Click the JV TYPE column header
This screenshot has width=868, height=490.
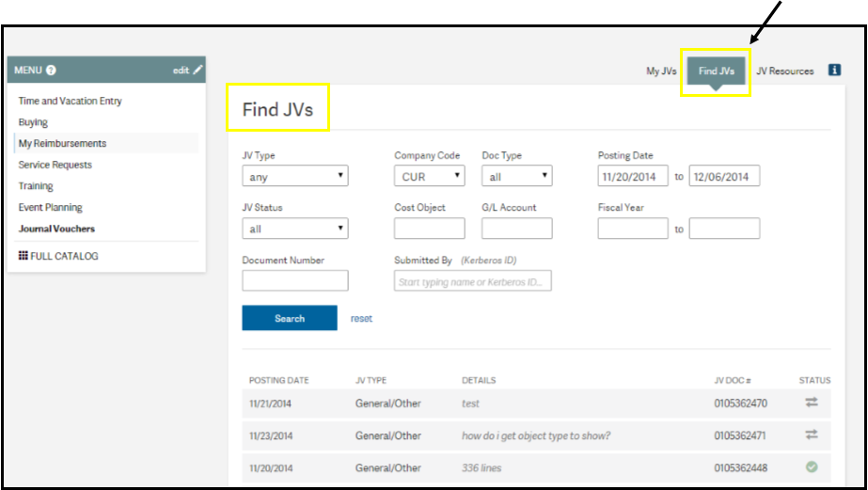(x=371, y=380)
